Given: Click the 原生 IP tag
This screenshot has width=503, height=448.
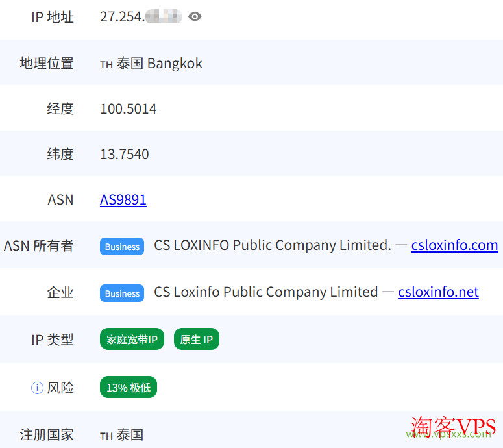Looking at the screenshot, I should pyautogui.click(x=196, y=339).
